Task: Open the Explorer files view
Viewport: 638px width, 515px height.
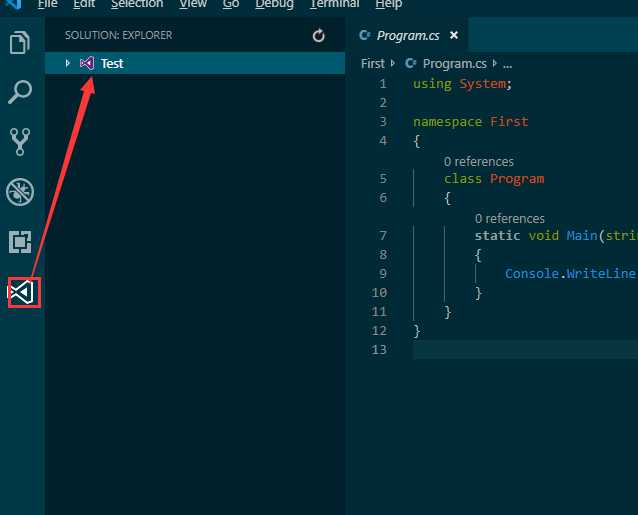Action: pos(20,42)
